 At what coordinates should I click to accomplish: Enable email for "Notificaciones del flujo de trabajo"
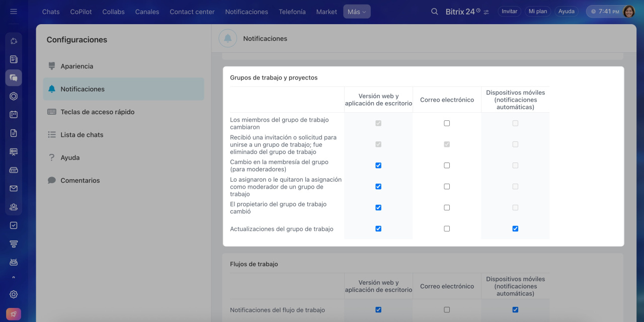pos(447,310)
